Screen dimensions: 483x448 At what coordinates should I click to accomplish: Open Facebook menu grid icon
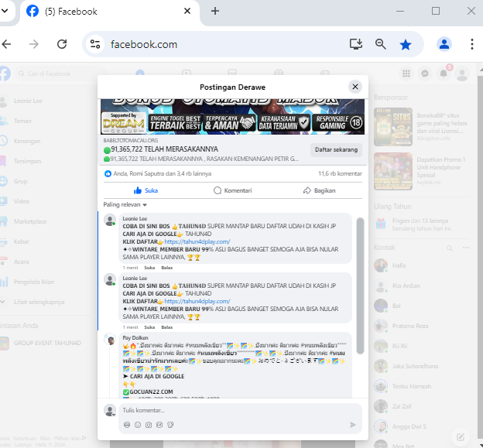(406, 74)
